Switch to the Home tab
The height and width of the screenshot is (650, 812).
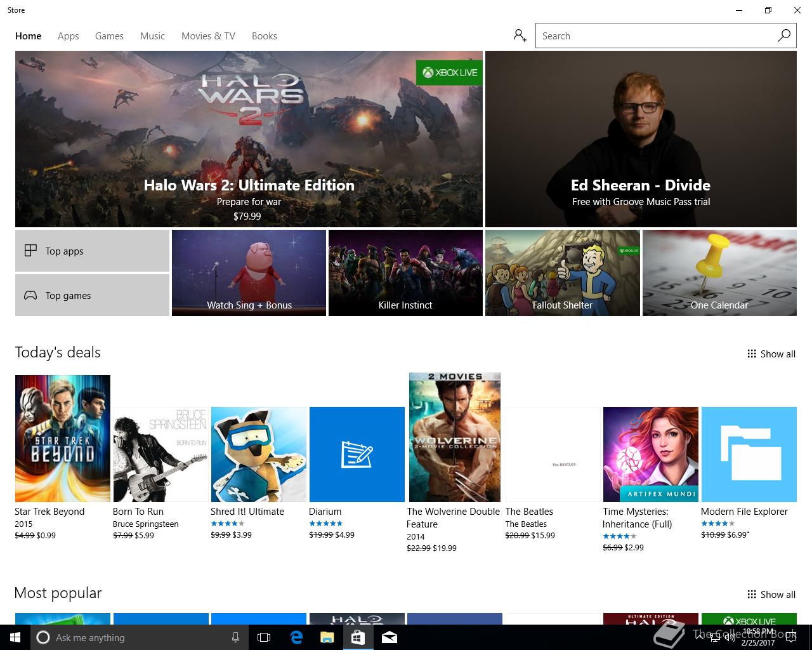(x=29, y=36)
